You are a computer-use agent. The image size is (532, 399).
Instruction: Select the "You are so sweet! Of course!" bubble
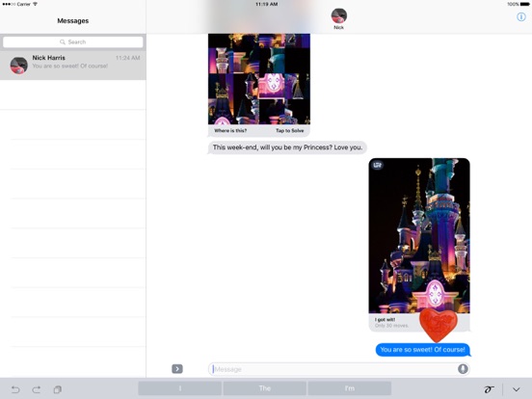(423, 350)
